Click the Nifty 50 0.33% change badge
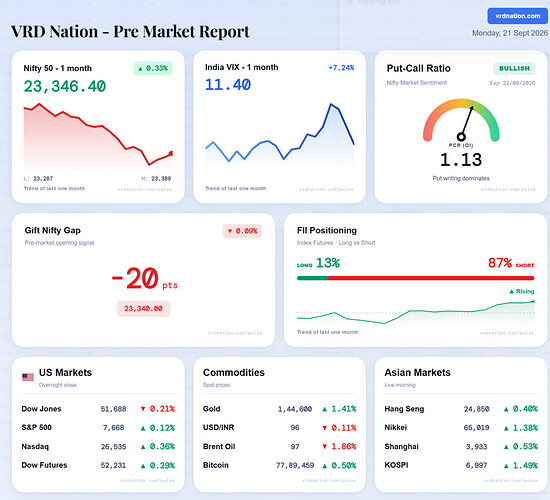550x500 pixels. 153,68
